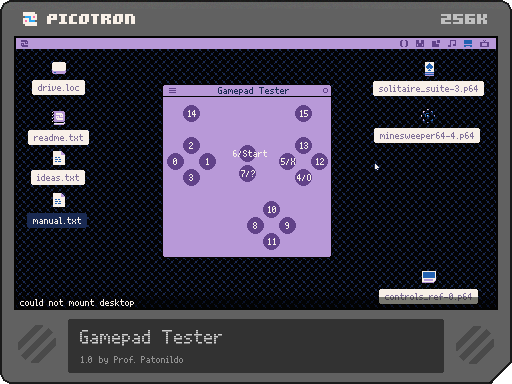
Task: Select the drive.loc drive icon
Action: 59,68
